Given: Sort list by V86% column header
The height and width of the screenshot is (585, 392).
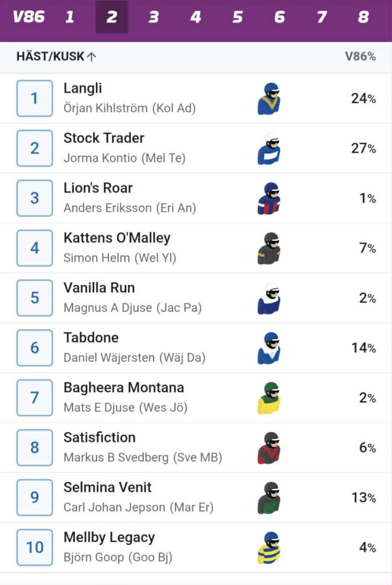Looking at the screenshot, I should click(x=360, y=57).
